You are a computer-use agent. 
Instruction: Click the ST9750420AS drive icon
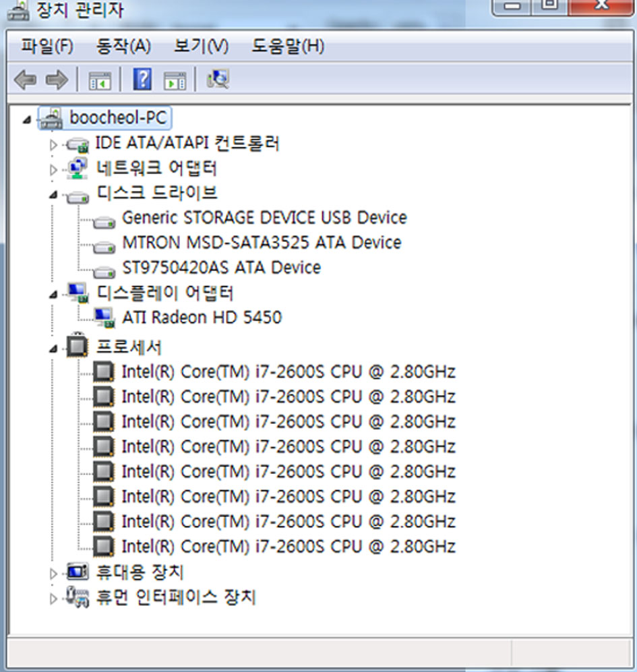point(104,272)
